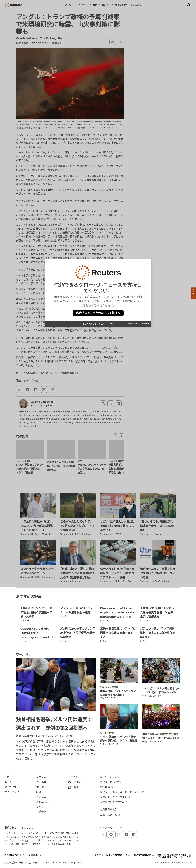Open スポーツ in footer browse list
The width and height of the screenshot is (196, 868).
41,811
